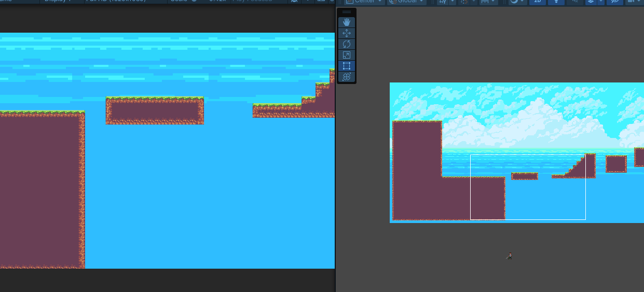Toggle scene effects layers button
Image resolution: width=644 pixels, height=292 pixels.
(591, 2)
